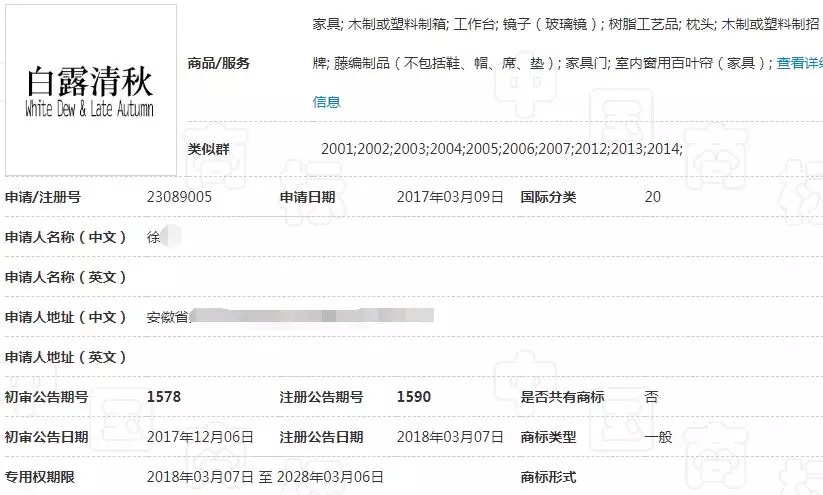Select the date 2017年12月06日
Screen dimensions: 823x495
pyautogui.click(x=200, y=437)
